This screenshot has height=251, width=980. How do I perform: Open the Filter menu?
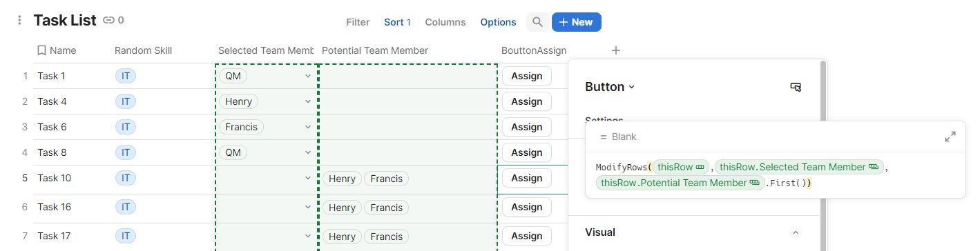coord(358,22)
